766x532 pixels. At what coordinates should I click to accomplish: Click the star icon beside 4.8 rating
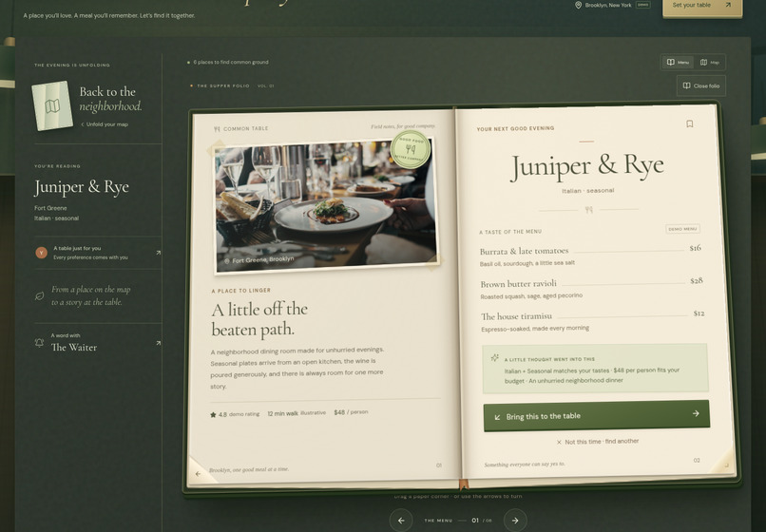(213, 415)
